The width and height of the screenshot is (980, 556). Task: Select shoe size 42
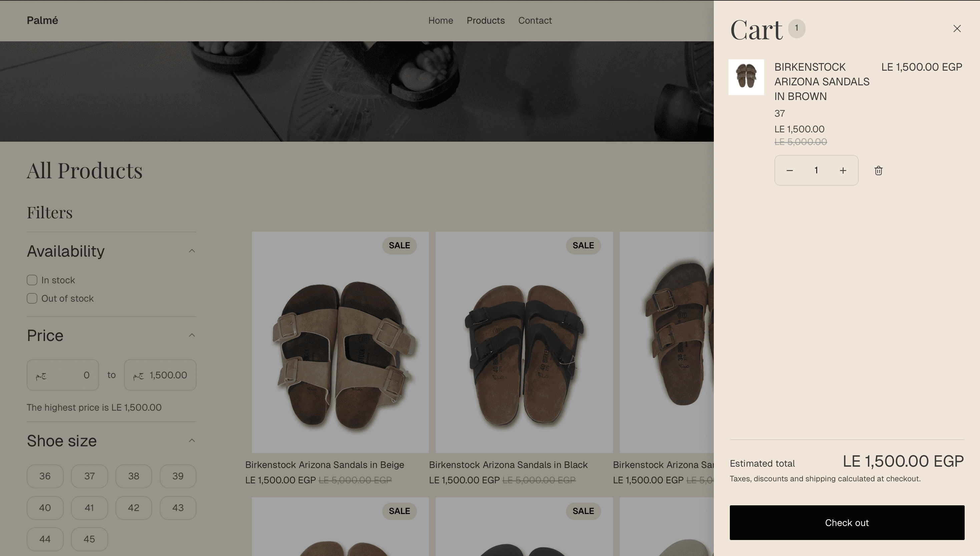point(133,508)
